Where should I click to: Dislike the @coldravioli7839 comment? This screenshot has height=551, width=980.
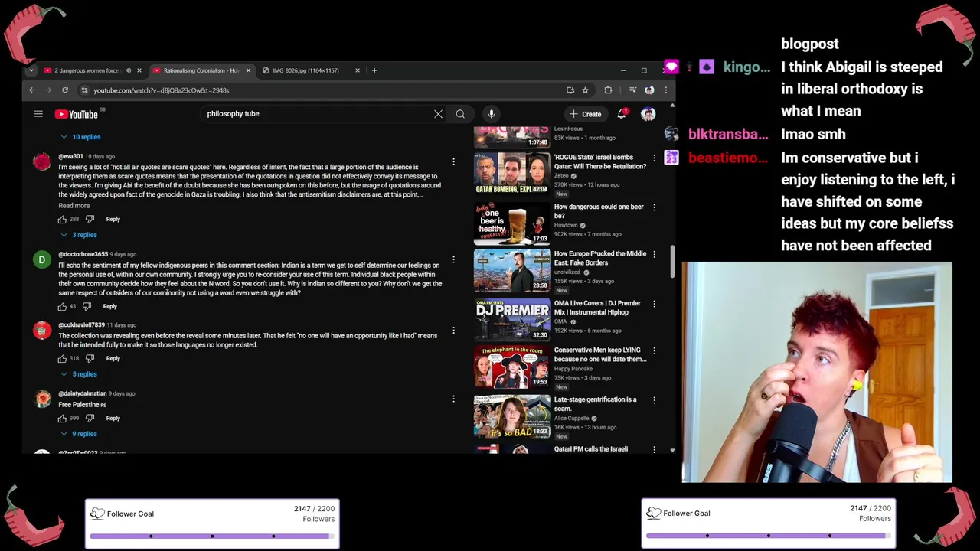[x=90, y=358]
